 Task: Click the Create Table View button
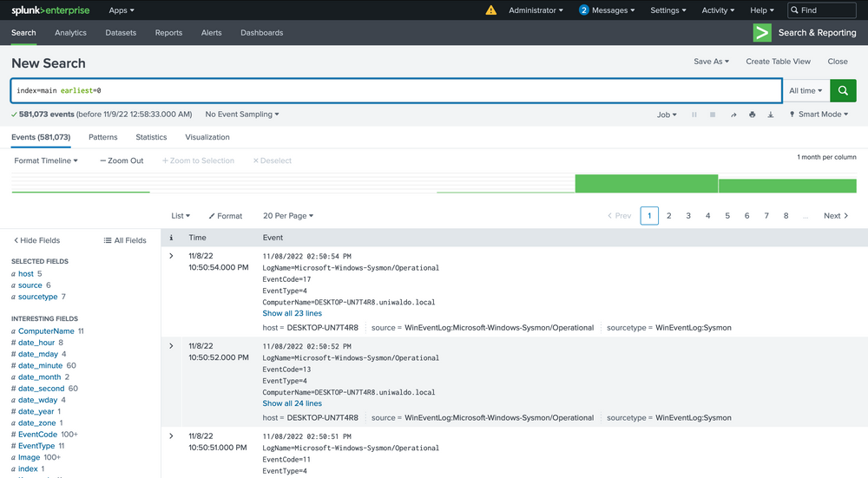point(778,62)
